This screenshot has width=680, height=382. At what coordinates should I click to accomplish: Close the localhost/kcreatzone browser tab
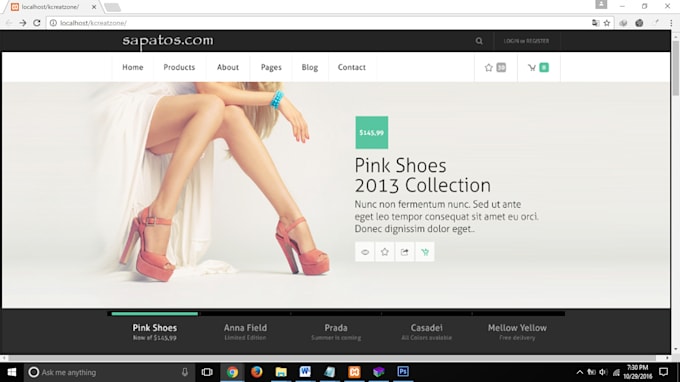tap(94, 7)
